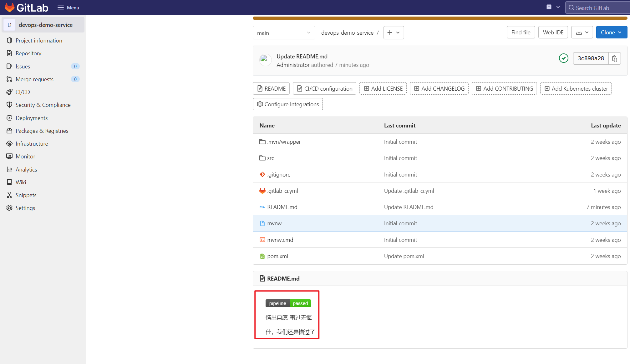Open the plus add-file dropdown in breadcrumb
Image resolution: width=630 pixels, height=364 pixels.
click(394, 32)
